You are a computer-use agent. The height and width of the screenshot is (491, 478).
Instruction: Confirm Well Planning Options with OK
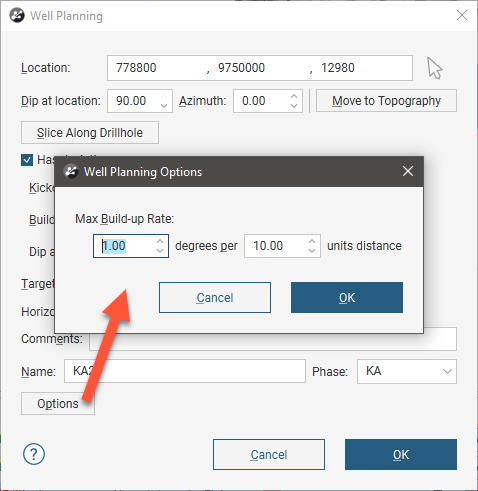coord(347,298)
